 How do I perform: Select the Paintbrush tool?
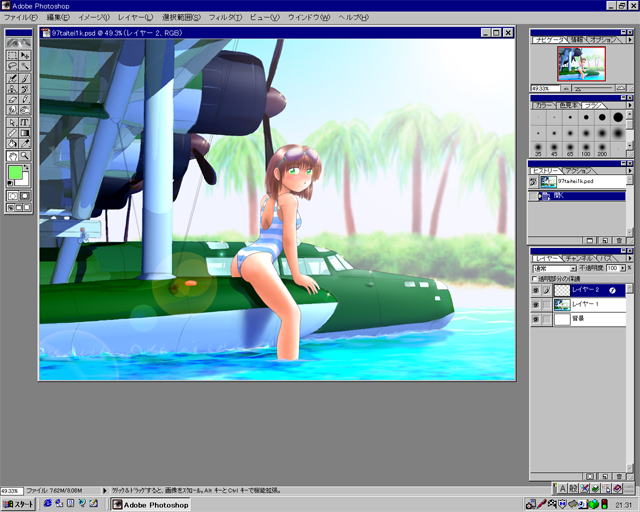click(25, 78)
